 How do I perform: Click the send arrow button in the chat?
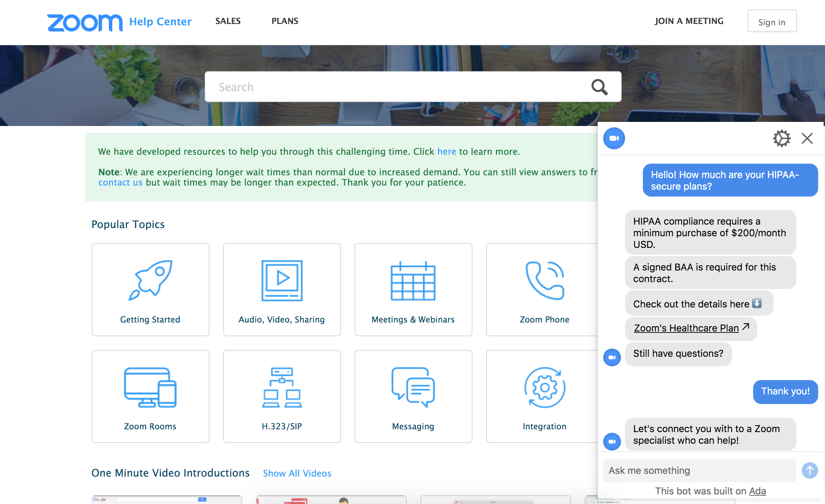point(810,470)
